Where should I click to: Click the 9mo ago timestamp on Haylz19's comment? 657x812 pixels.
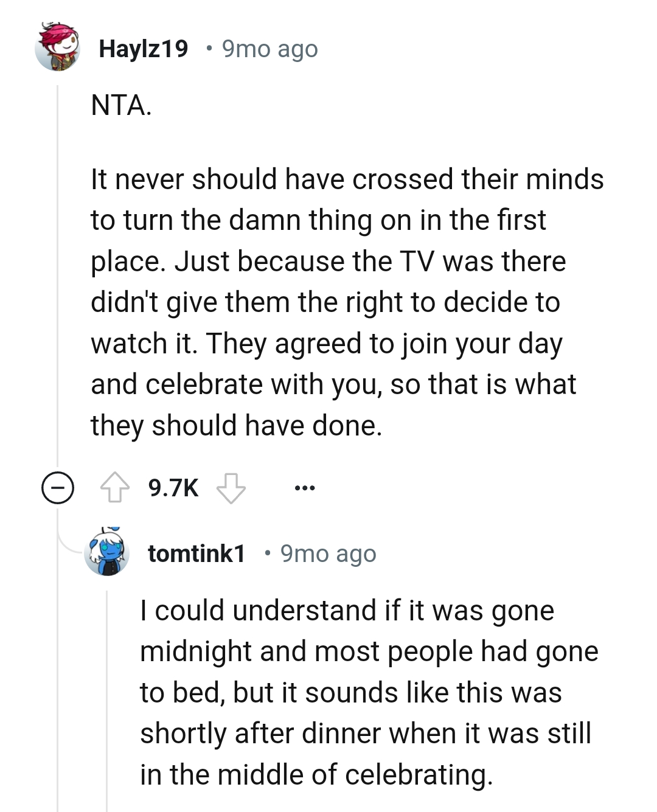click(x=268, y=49)
